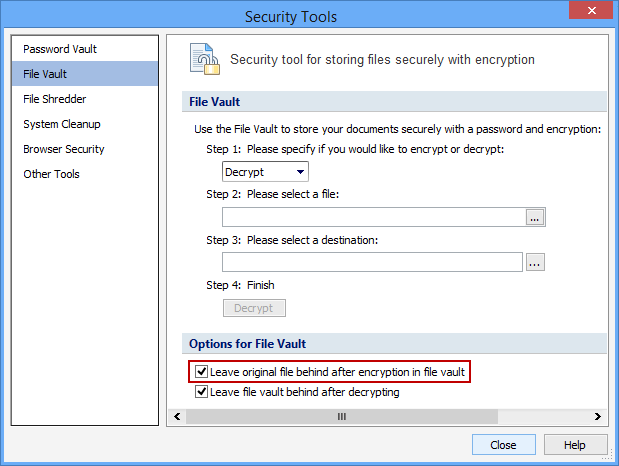Toggle Leave original file behind checkbox

201,372
